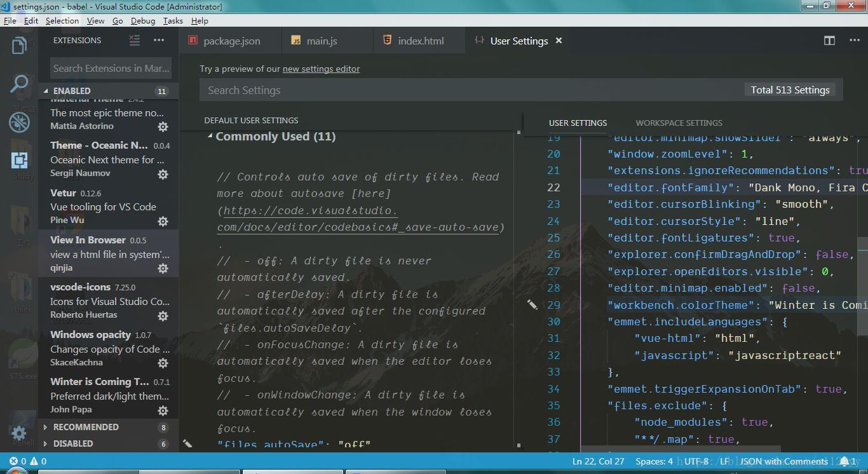The height and width of the screenshot is (474, 868).
Task: Open the Help menu
Action: [x=200, y=20]
